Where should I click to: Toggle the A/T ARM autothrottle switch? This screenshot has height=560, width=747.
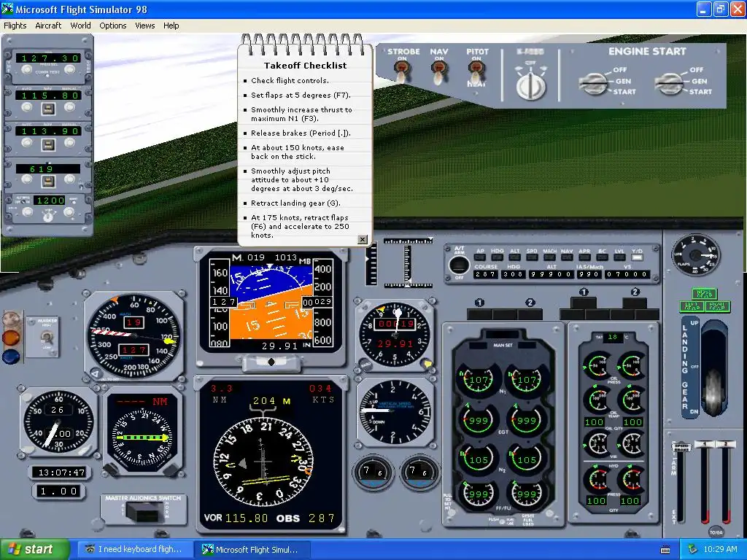click(459, 265)
